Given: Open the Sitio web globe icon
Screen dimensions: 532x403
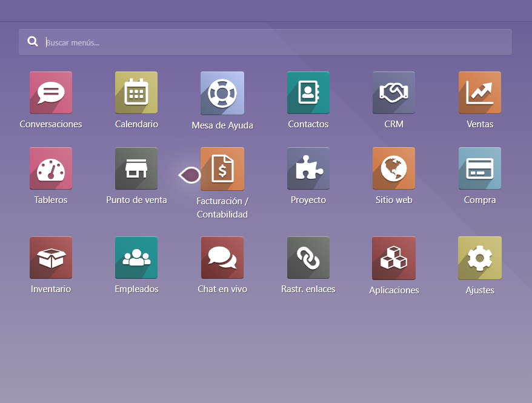Looking at the screenshot, I should [394, 168].
